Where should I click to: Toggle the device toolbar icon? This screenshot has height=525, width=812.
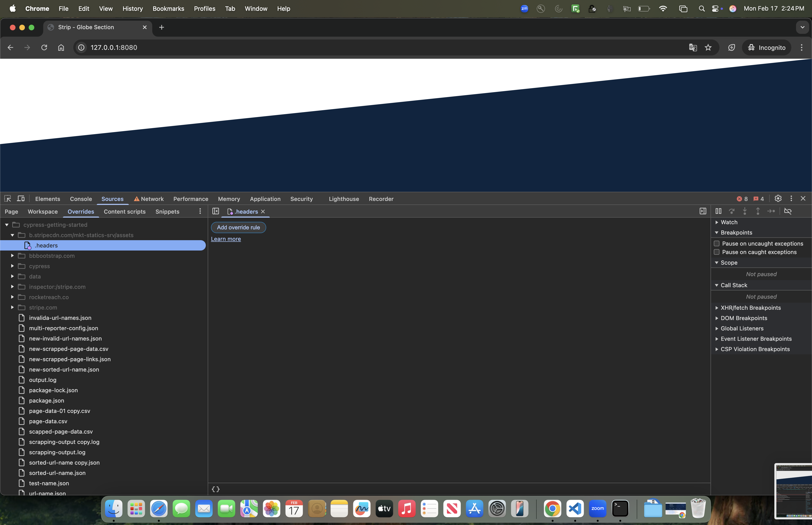[21, 198]
